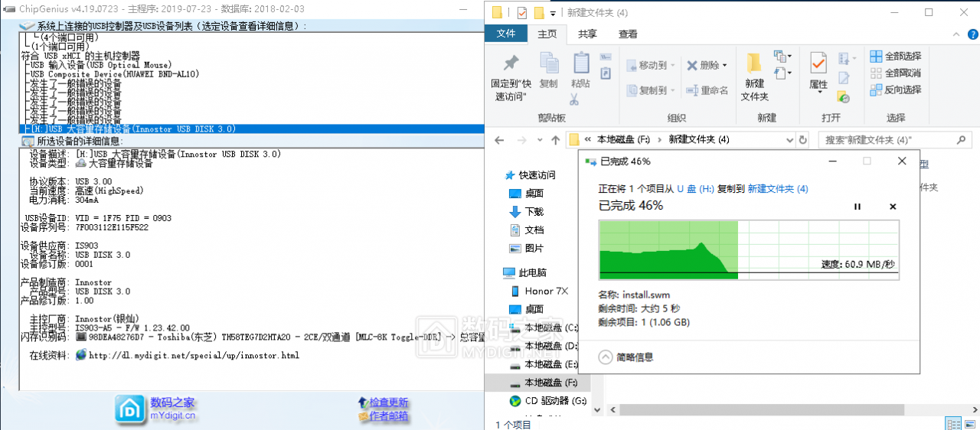Cancel the file copy with the X button
This screenshot has width=980, height=430.
coord(893,207)
